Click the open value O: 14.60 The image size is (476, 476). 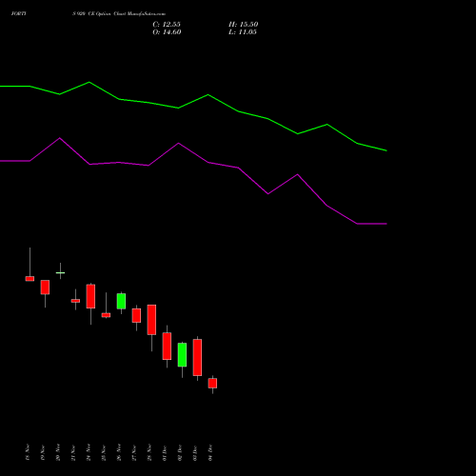tap(167, 32)
